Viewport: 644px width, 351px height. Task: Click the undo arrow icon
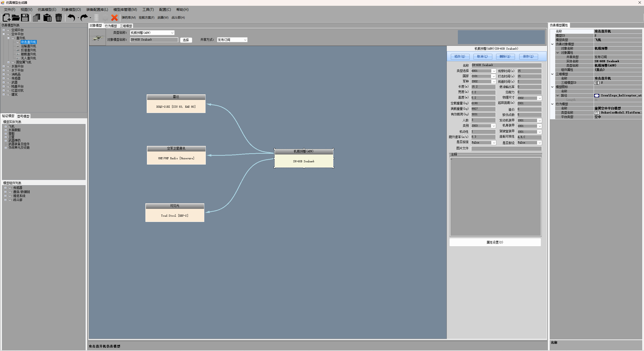pos(71,18)
